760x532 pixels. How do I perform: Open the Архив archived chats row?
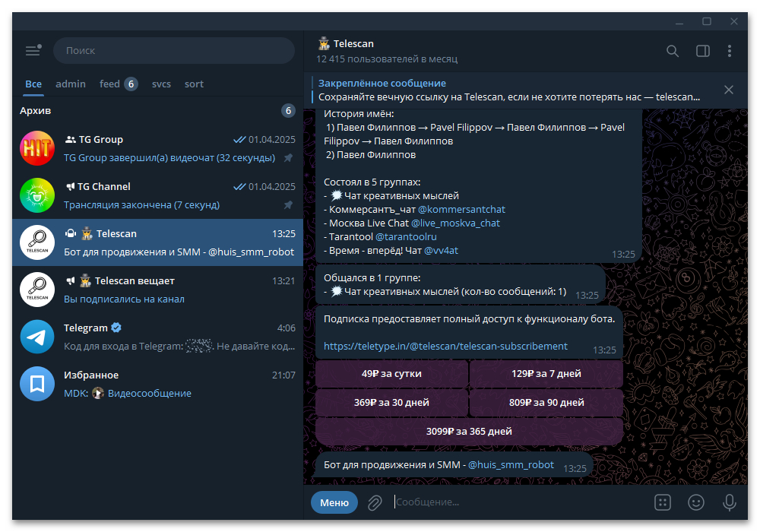point(157,110)
